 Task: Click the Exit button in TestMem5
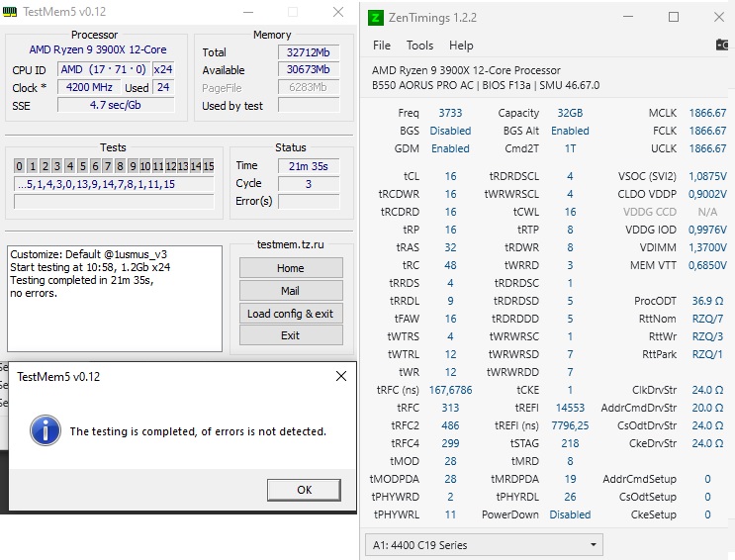pos(291,335)
